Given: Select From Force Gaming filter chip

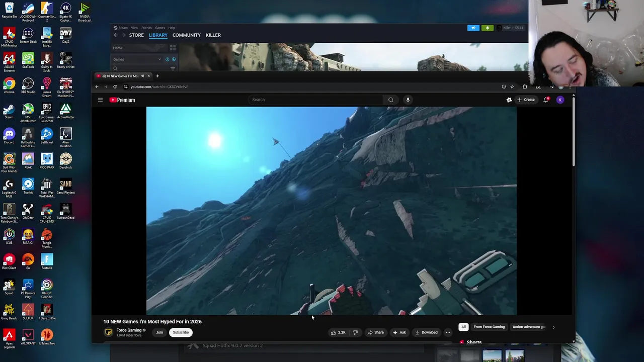Looking at the screenshot, I should click(x=489, y=327).
